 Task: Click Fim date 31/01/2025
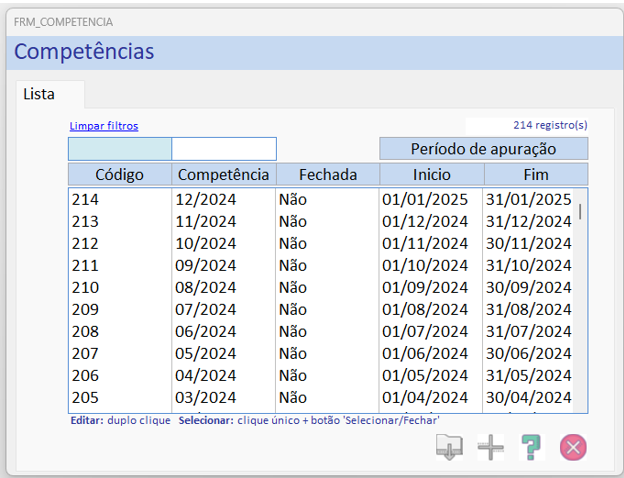pos(528,199)
